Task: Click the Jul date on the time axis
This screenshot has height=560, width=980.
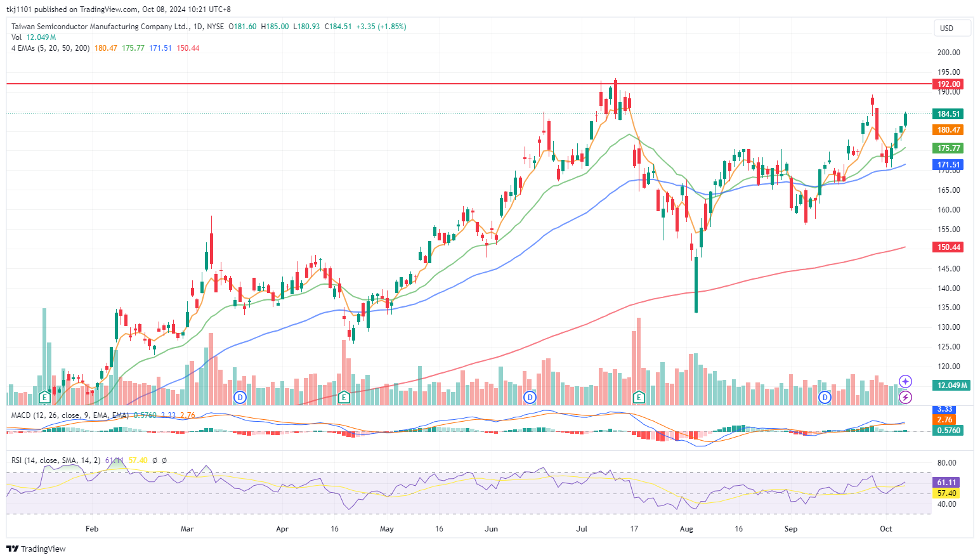Action: [582, 529]
